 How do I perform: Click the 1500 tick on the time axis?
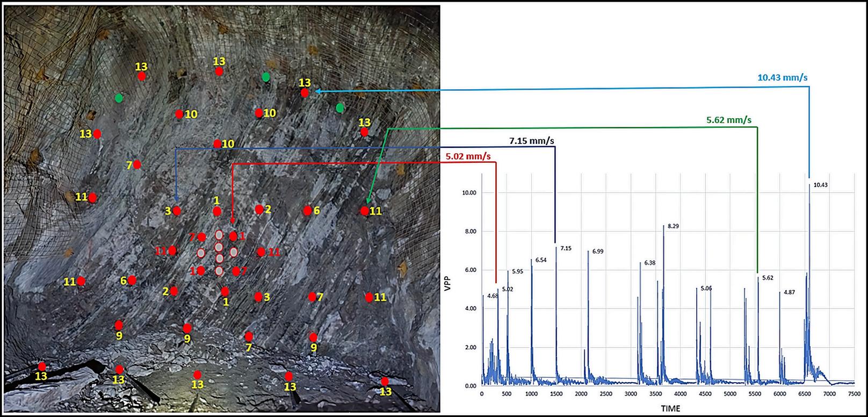click(x=556, y=394)
